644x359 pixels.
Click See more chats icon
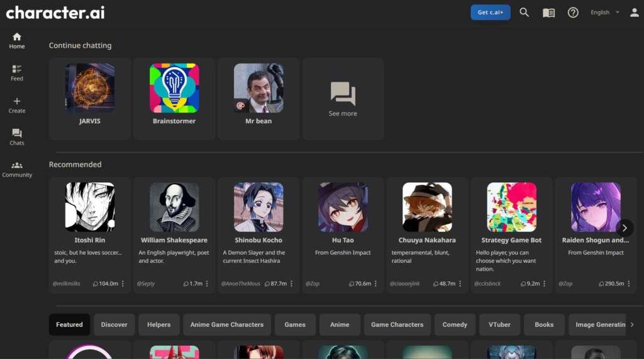343,94
